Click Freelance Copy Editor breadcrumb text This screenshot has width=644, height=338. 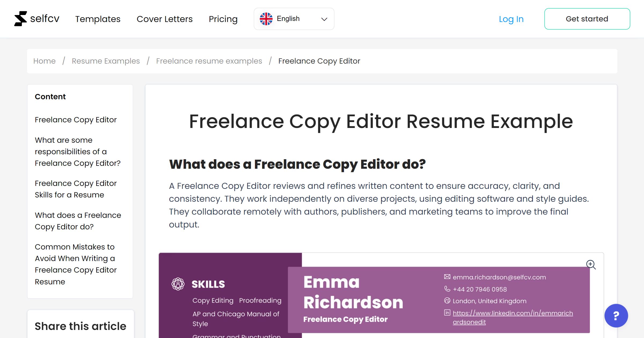319,61
